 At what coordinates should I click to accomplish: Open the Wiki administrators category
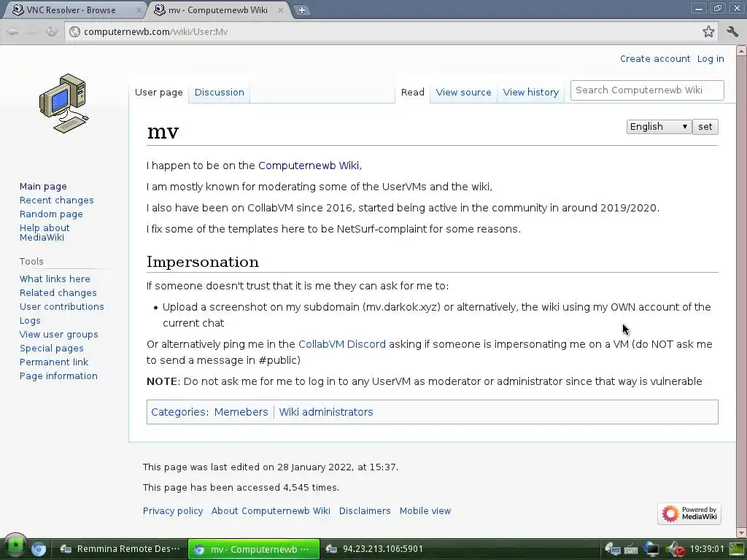326,412
